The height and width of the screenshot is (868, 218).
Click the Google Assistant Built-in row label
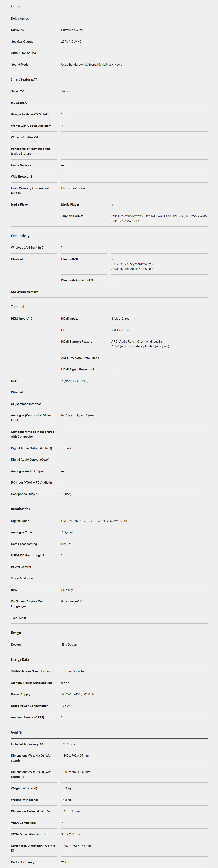(30, 114)
